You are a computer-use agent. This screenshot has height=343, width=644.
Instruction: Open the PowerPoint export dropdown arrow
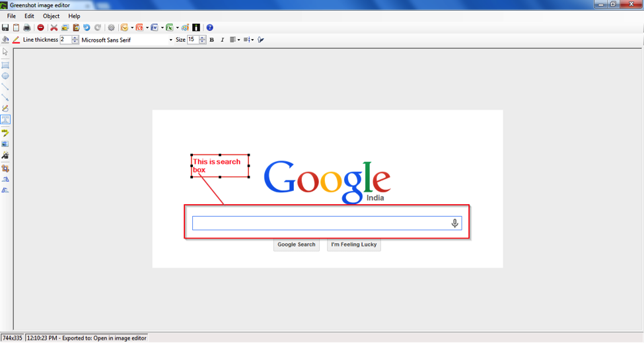(x=147, y=28)
